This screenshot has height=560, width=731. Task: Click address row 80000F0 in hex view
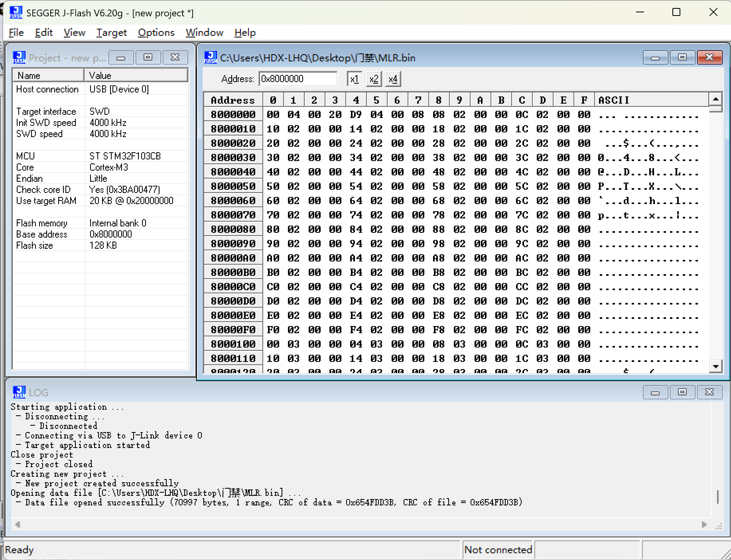click(x=233, y=330)
